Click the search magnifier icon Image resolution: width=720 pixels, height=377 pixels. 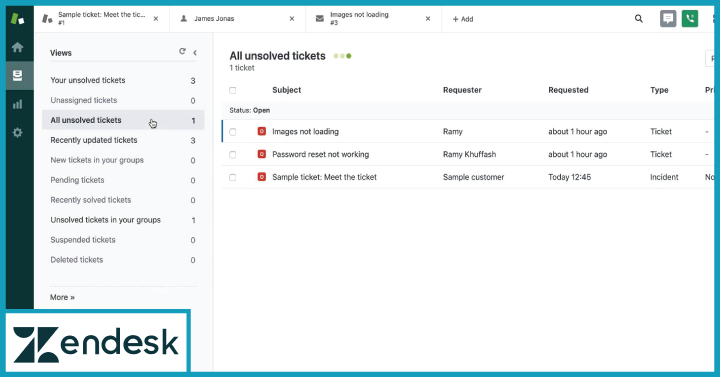[x=639, y=19]
